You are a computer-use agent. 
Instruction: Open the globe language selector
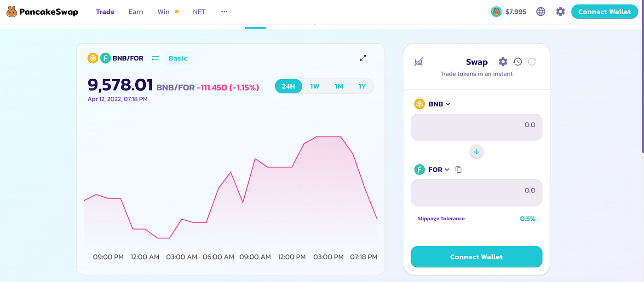[x=541, y=12]
